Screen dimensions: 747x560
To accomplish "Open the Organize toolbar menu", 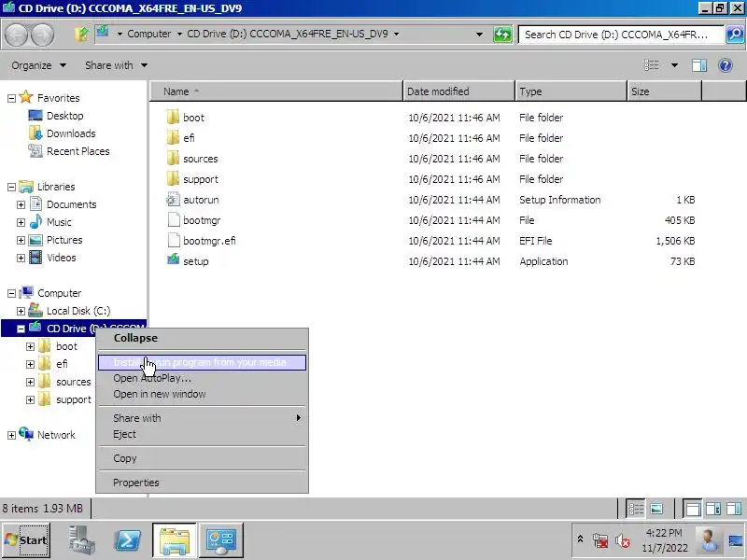I will point(38,65).
